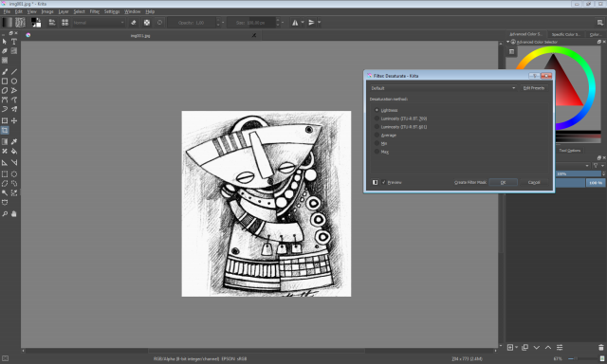Open the add layer dropdown arrow

click(516, 347)
